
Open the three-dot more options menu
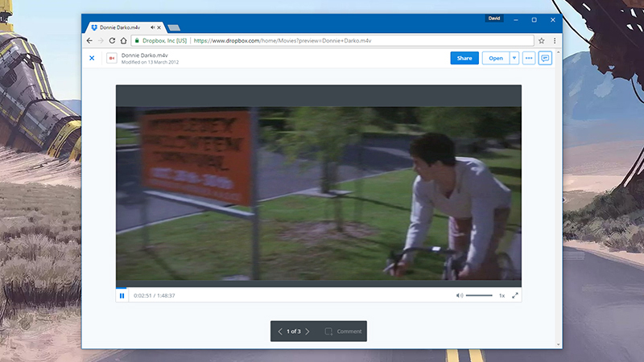pos(529,58)
